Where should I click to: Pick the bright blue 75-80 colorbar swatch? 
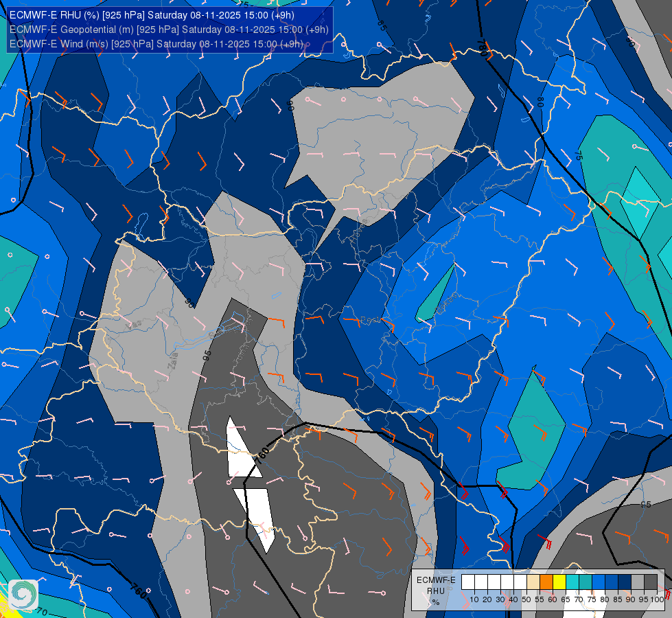599,582
